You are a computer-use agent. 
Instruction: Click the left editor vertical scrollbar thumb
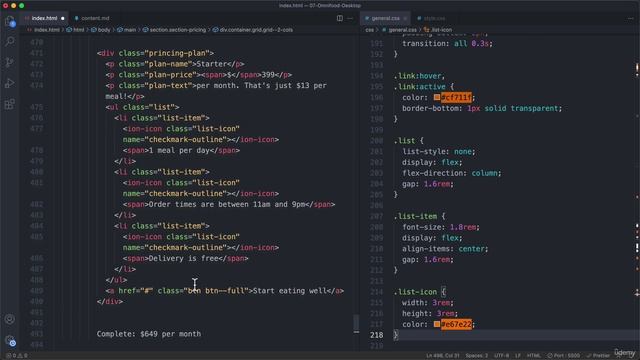click(356, 323)
